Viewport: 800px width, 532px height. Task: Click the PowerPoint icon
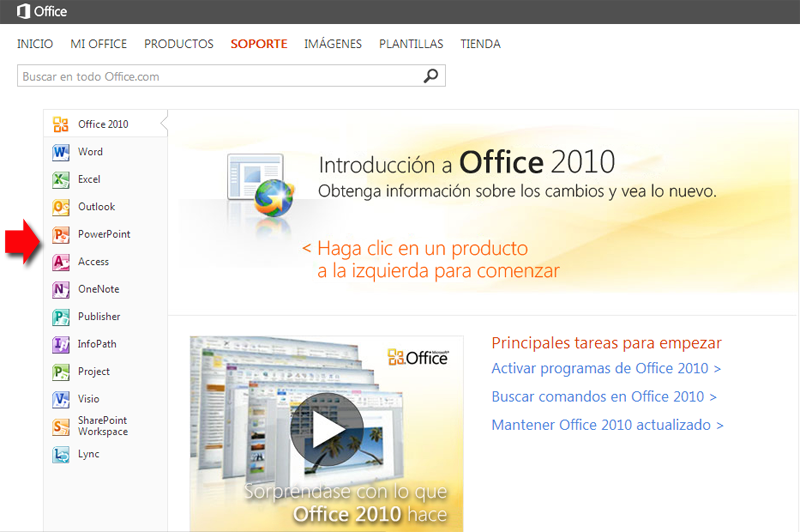point(61,235)
